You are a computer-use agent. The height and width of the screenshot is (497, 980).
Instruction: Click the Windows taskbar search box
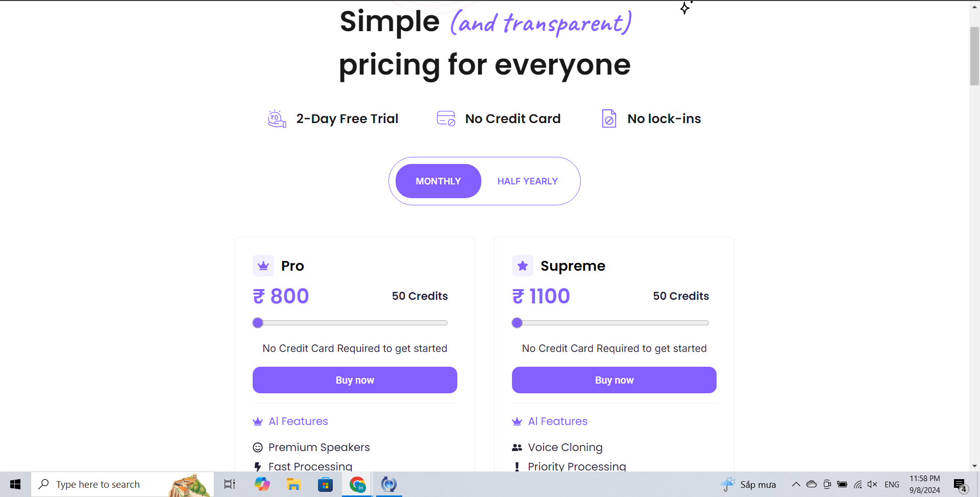(x=102, y=484)
